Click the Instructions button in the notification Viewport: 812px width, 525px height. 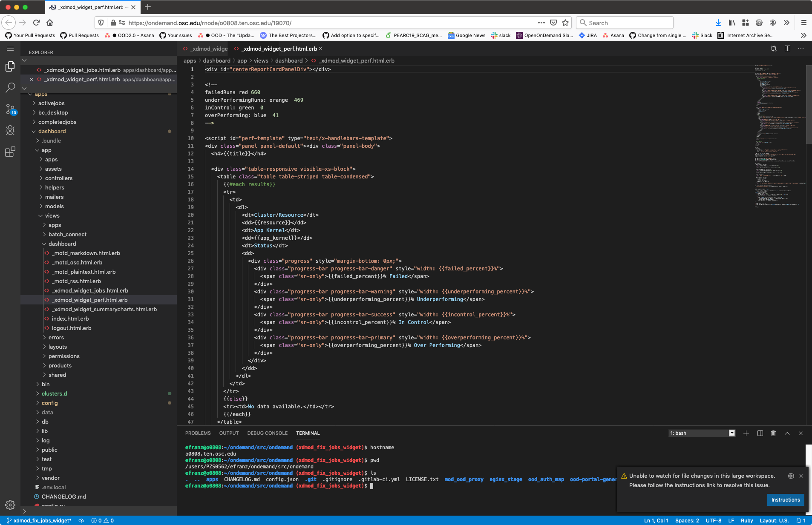(x=785, y=499)
